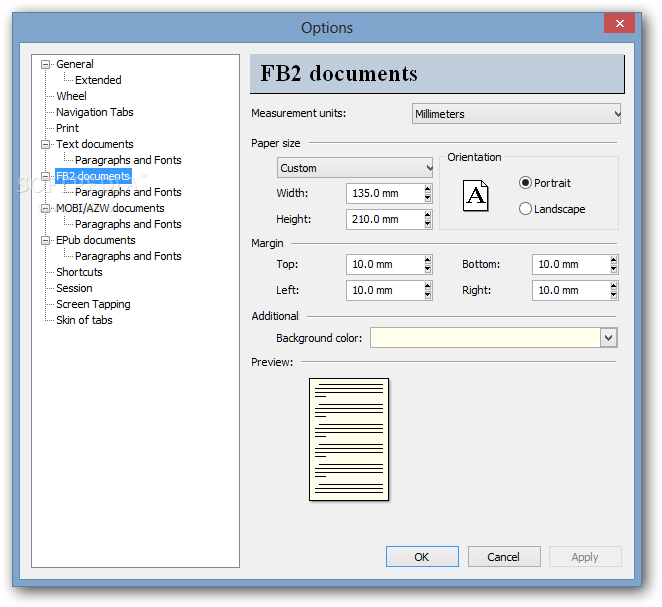Decrease Width with the spinner down arrow
The width and height of the screenshot is (662, 607).
(428, 198)
